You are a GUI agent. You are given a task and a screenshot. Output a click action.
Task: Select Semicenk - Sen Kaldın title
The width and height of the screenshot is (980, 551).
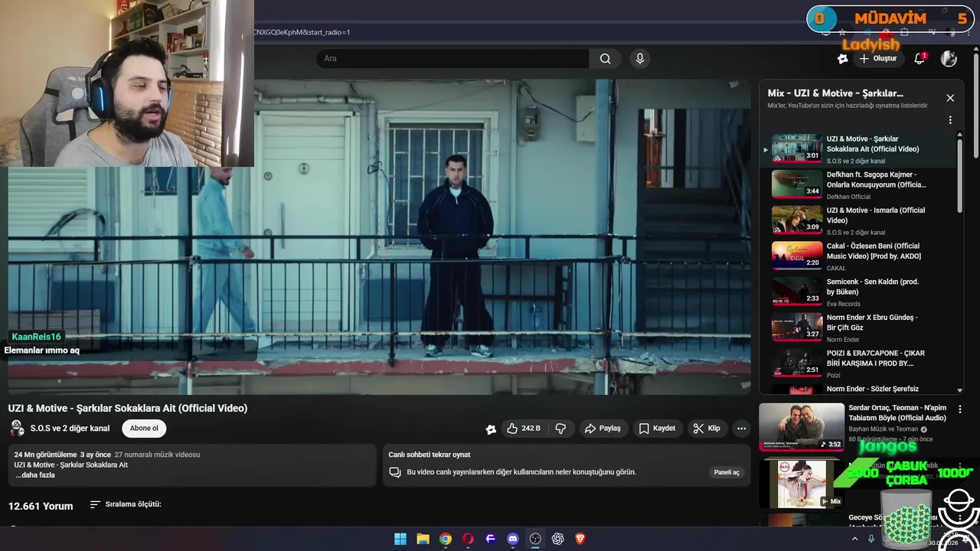click(x=872, y=287)
